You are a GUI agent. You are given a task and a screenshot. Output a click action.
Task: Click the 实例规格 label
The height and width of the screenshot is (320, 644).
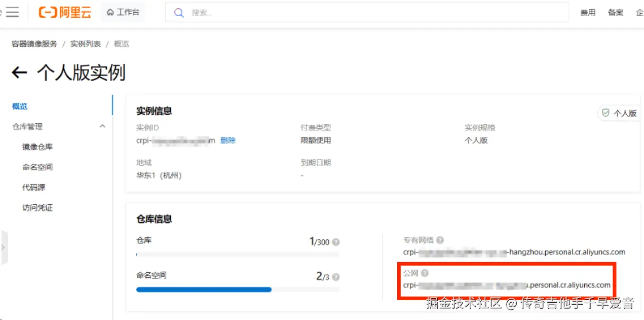tap(480, 128)
